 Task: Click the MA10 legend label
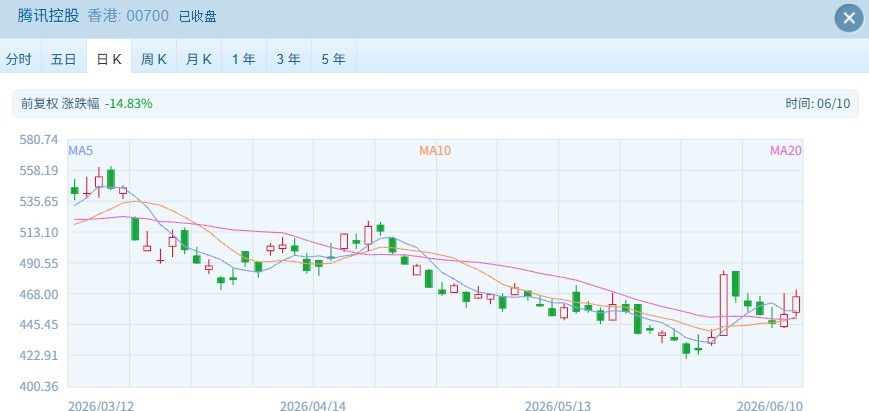(x=435, y=151)
